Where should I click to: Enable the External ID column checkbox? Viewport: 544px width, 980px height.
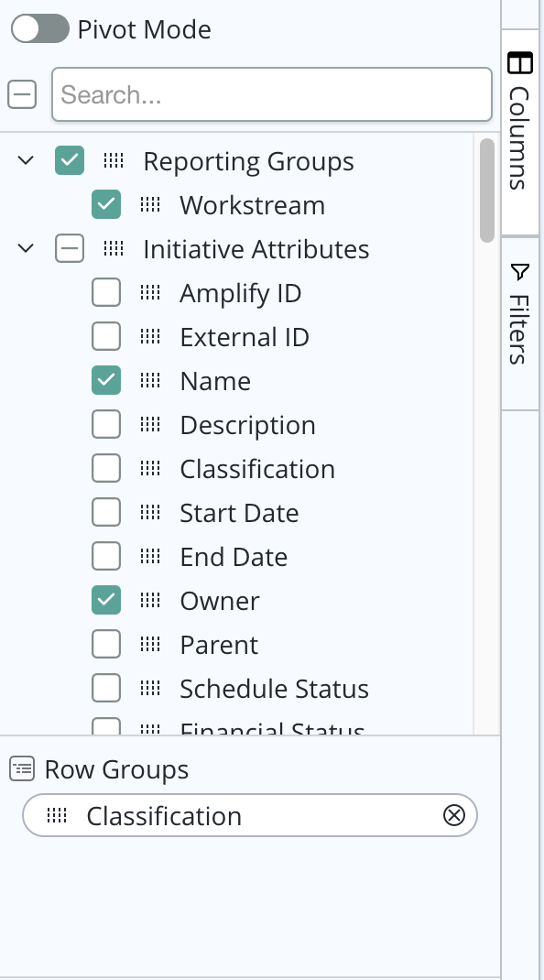click(x=106, y=337)
